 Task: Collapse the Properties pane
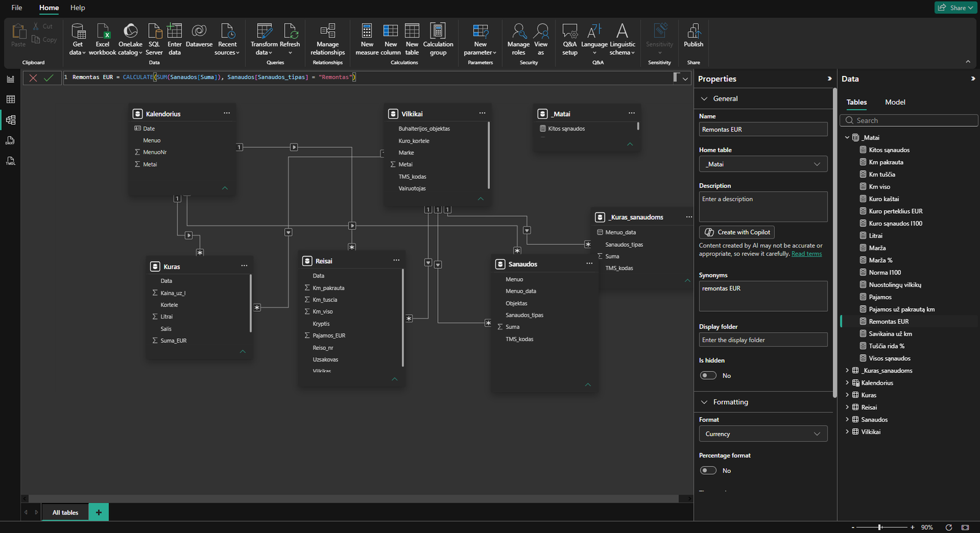pos(829,79)
